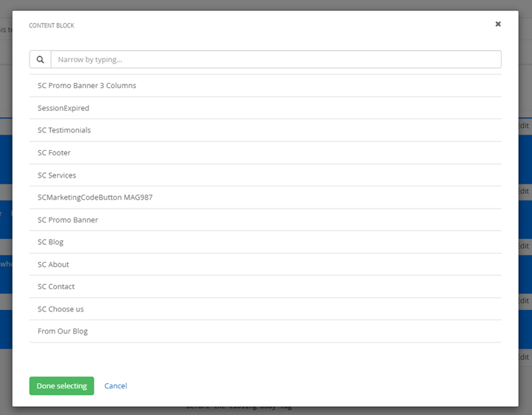Click the bottom Edit link behind dialog
This screenshot has width=532, height=415.
tap(524, 357)
